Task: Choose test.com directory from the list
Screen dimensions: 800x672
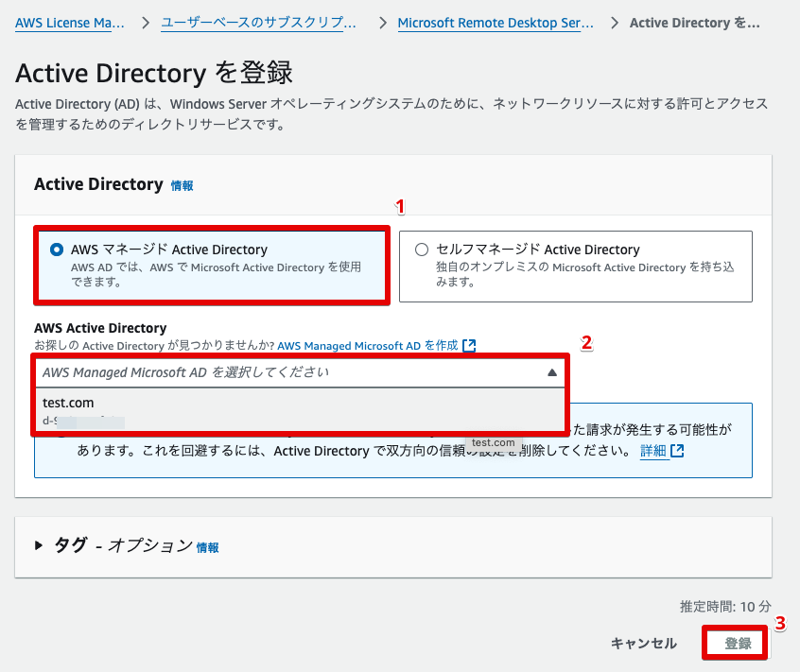Action: pyautogui.click(x=300, y=411)
